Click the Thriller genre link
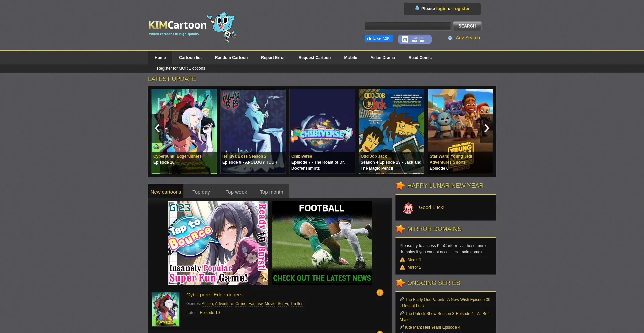This screenshot has width=644, height=333. pyautogui.click(x=296, y=304)
